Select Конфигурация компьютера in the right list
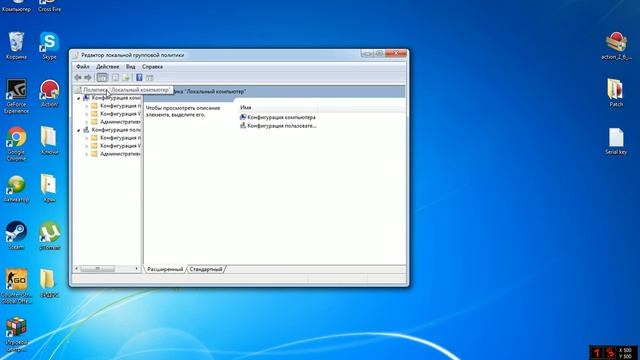 coord(278,117)
